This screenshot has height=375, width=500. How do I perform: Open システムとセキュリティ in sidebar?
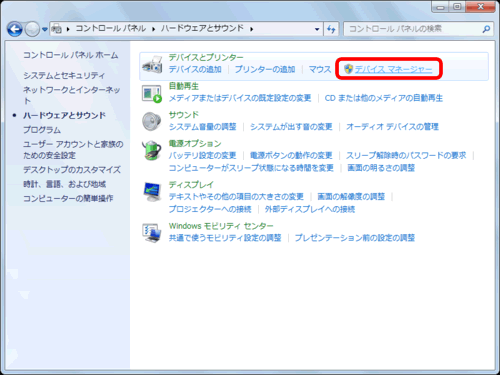(64, 76)
